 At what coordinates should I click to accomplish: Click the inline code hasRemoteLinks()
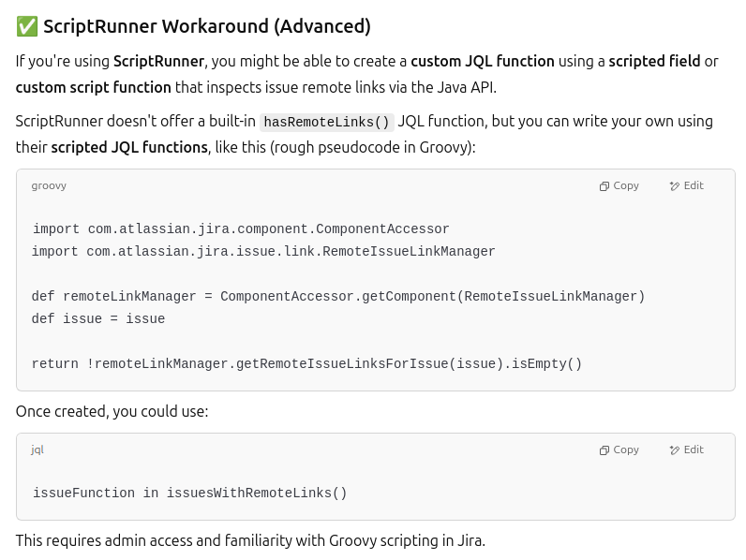[x=326, y=122]
